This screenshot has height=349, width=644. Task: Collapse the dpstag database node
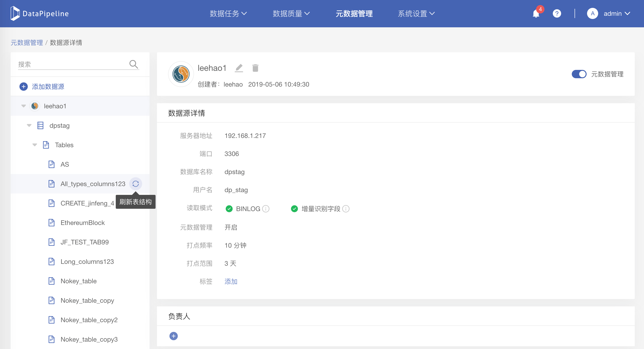[29, 125]
